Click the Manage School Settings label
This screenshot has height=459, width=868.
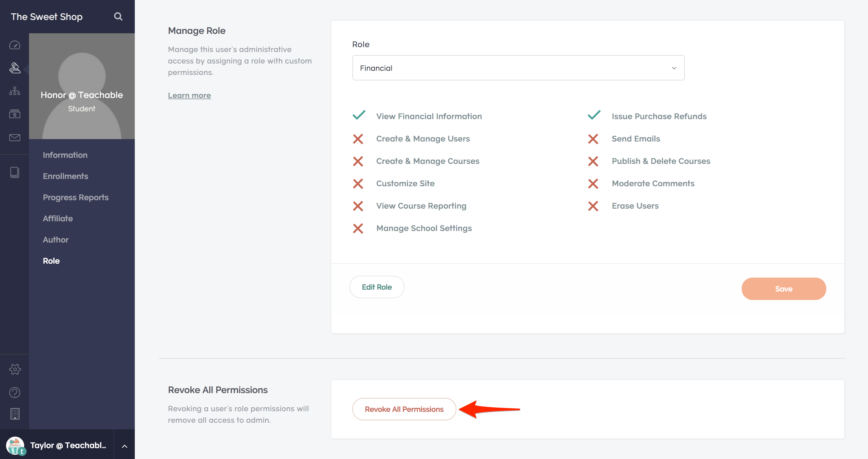424,228
